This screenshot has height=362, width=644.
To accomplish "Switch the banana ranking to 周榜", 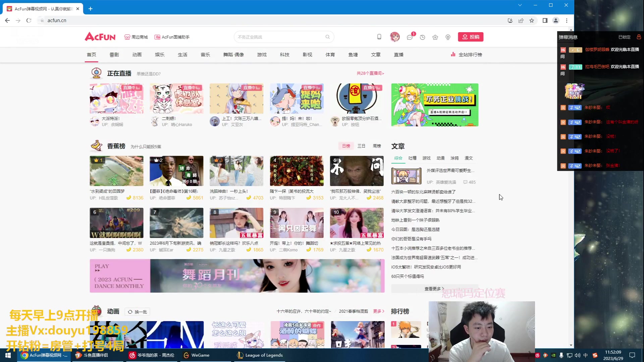I will click(377, 146).
